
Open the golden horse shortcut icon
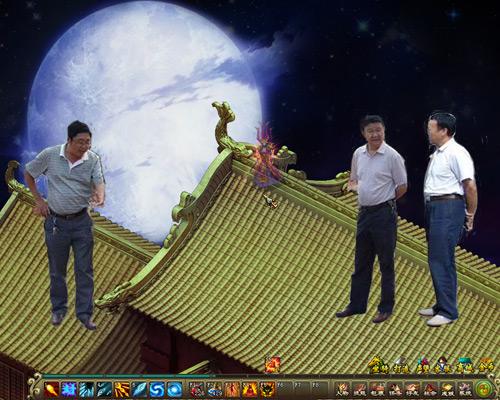point(379,365)
